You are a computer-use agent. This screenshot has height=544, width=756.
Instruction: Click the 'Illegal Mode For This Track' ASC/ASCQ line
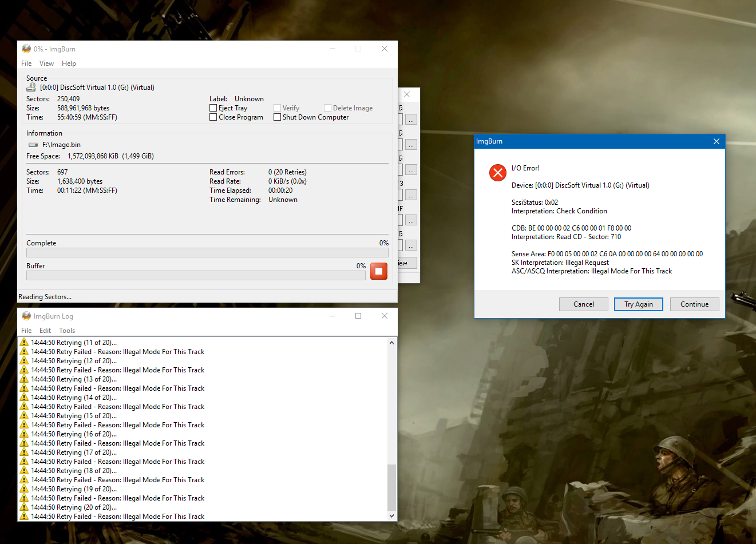click(592, 271)
